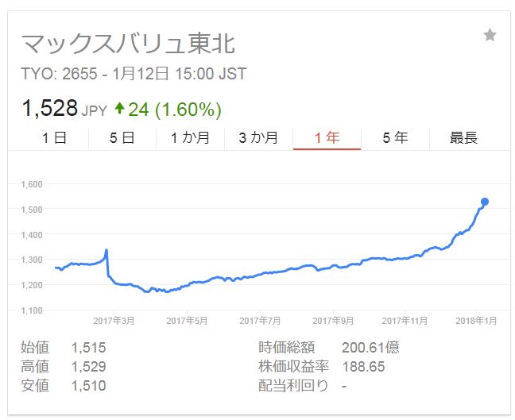Click the 時価総額 value 200.61億
515x420 pixels.
(370, 348)
